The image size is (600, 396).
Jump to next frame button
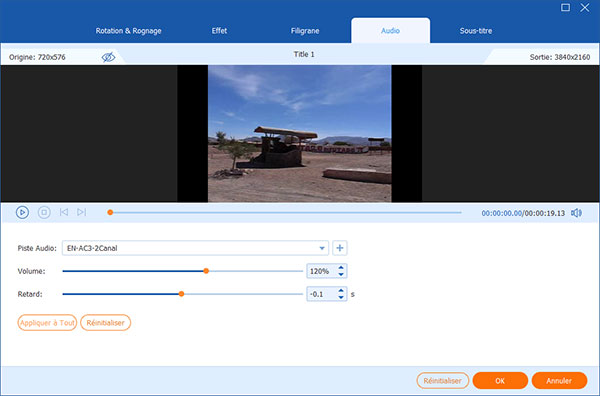pos(82,212)
